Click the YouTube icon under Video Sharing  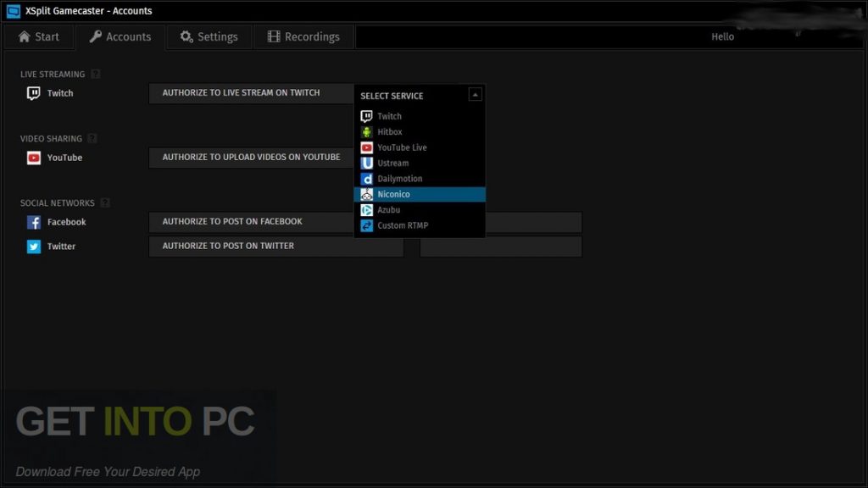pos(34,158)
